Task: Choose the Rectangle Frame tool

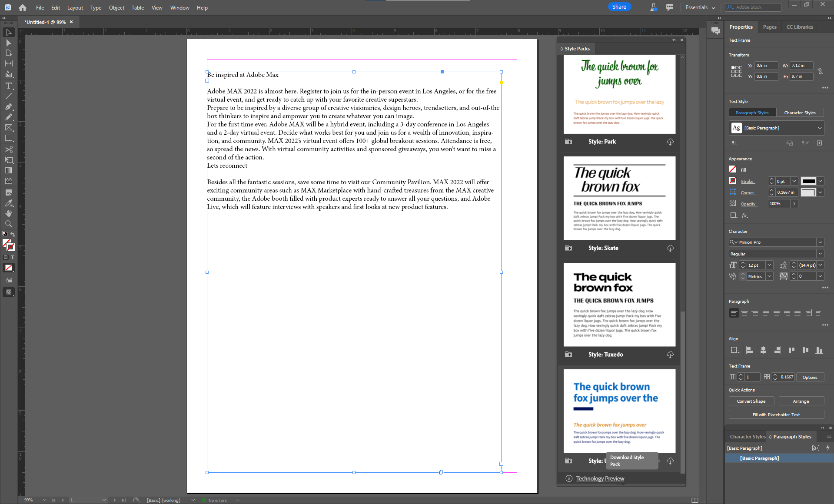Action: (9, 127)
